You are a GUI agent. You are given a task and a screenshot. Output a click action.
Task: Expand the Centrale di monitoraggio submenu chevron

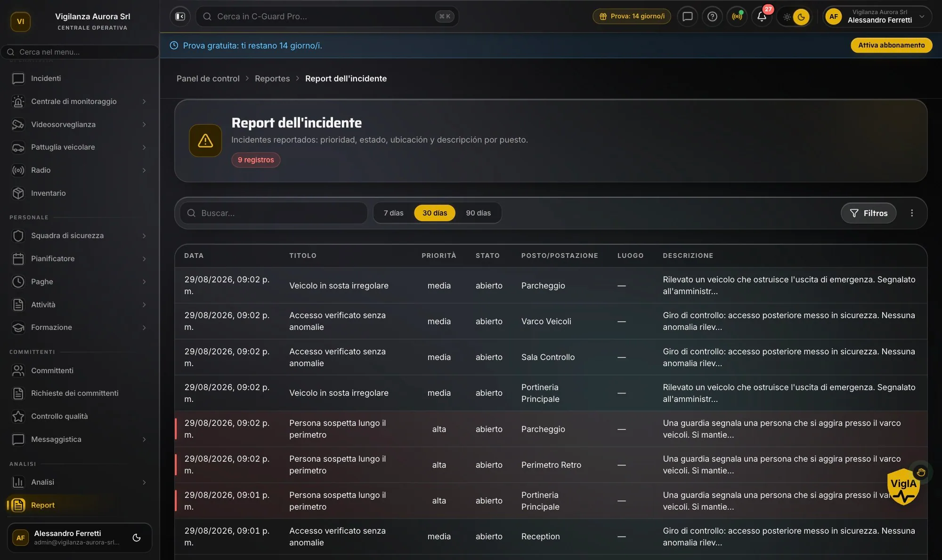pyautogui.click(x=144, y=102)
